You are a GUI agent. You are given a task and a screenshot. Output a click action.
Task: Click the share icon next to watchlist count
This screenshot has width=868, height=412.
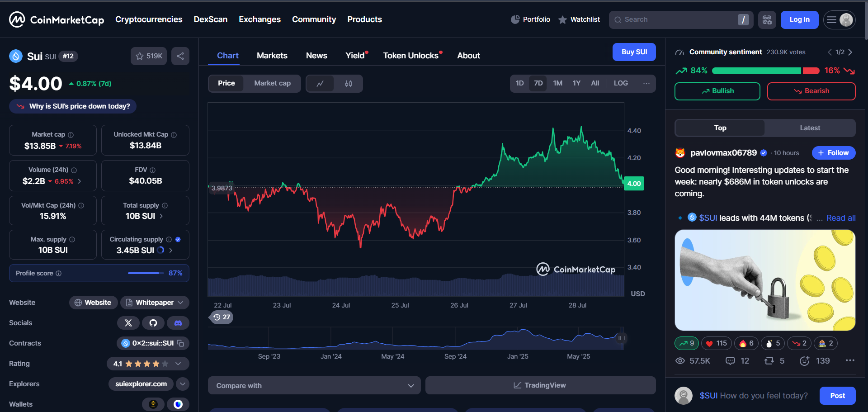pos(180,56)
